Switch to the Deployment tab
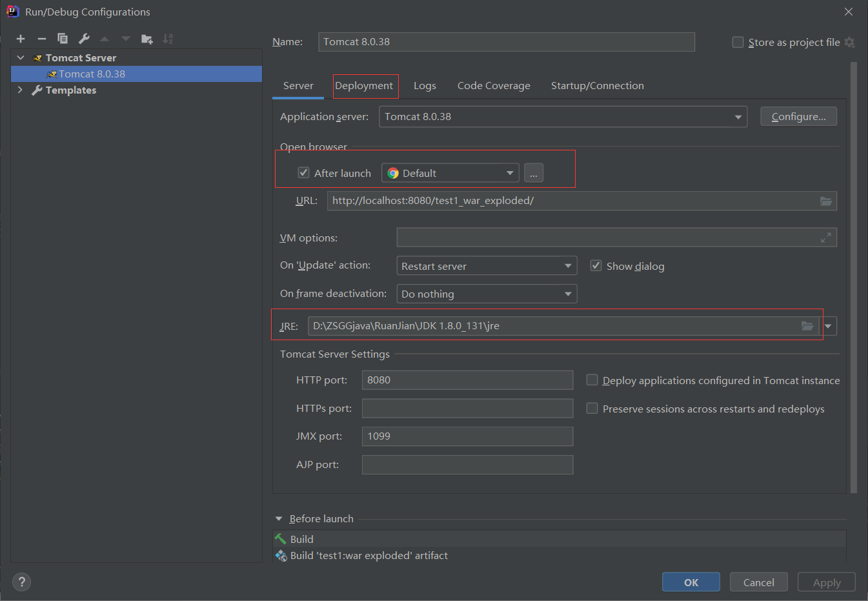This screenshot has width=868, height=601. [364, 86]
